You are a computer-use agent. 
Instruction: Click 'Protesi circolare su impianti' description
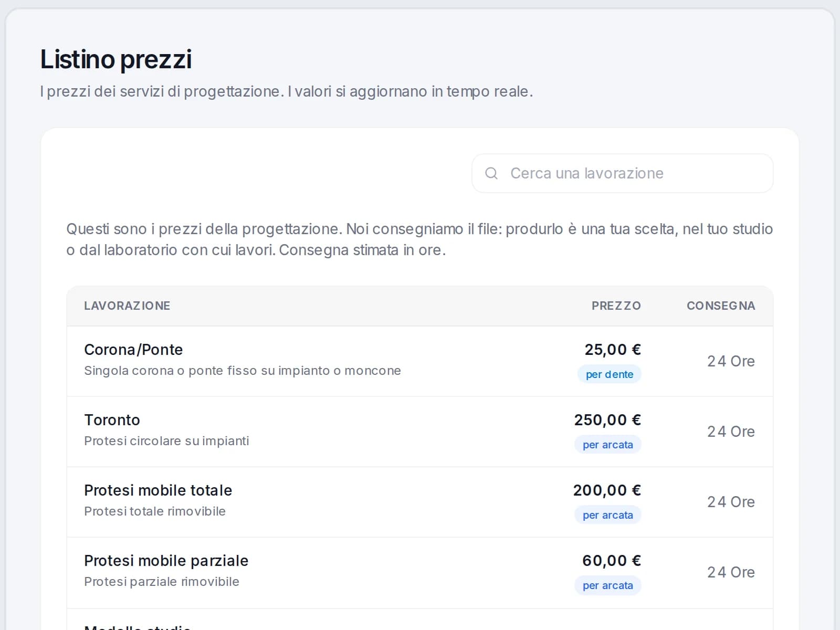pyautogui.click(x=166, y=441)
